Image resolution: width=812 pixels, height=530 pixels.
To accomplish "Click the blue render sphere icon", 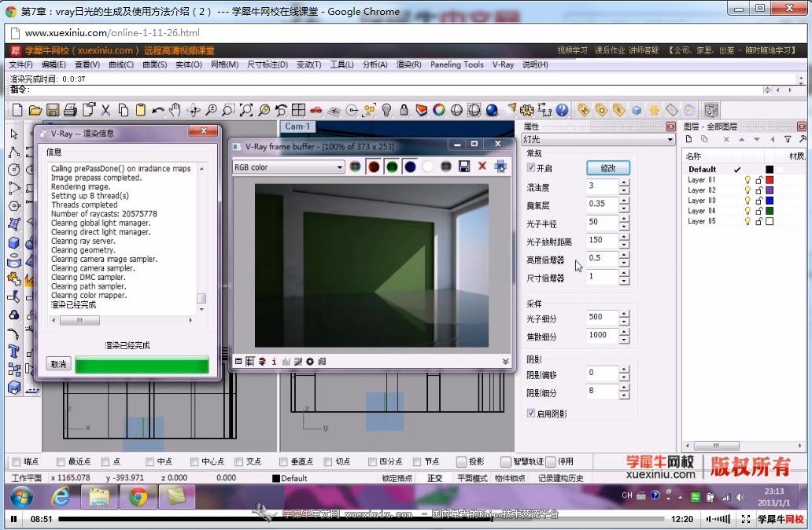I will [492, 110].
